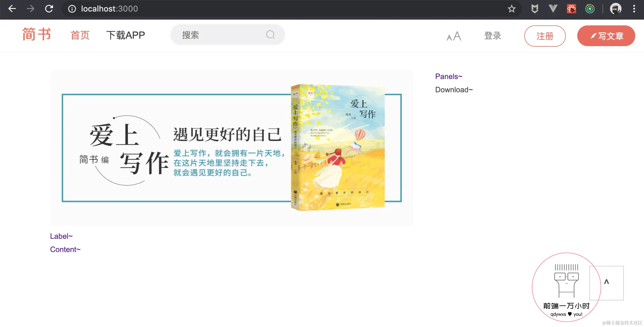
Task: Open 下载APP navigation item
Action: click(125, 35)
